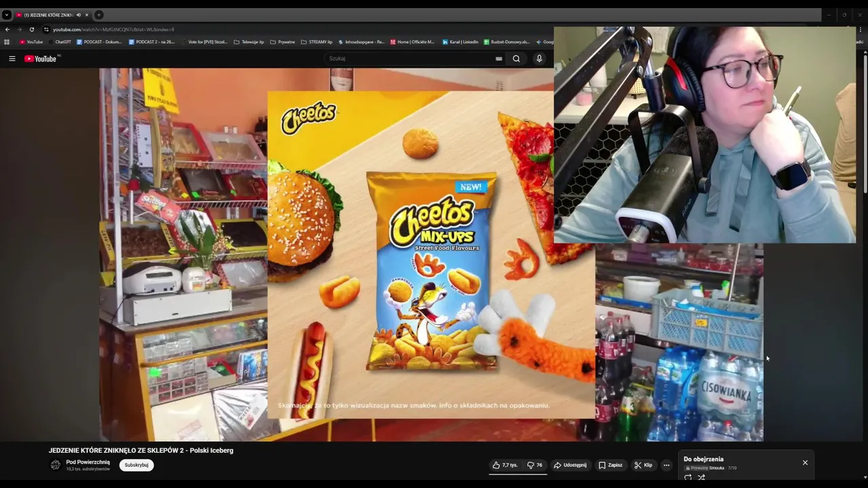The image size is (868, 488).
Task: Click the magnifier search button
Action: point(516,59)
